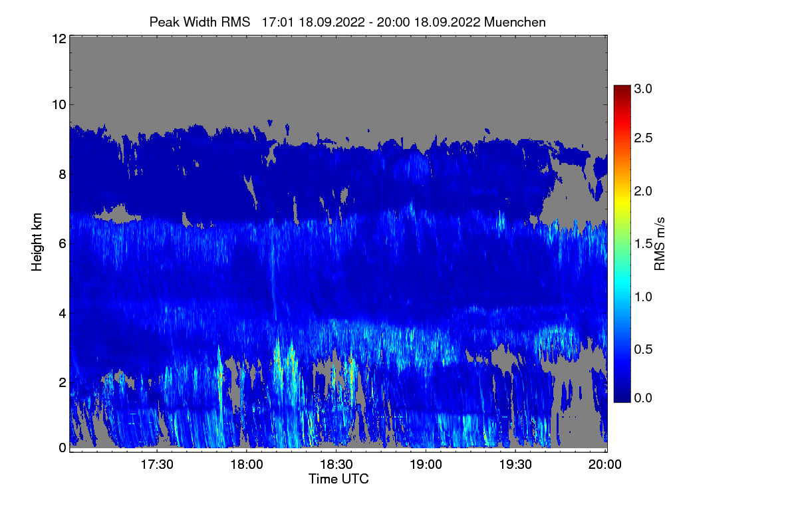Viewport: 798px width, 532px height.
Task: Click the height axis label 6
Action: tap(61, 243)
